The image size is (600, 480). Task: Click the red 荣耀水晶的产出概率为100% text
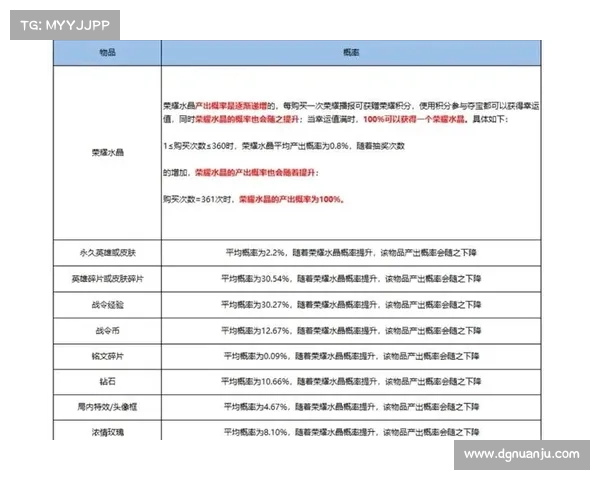coord(291,199)
